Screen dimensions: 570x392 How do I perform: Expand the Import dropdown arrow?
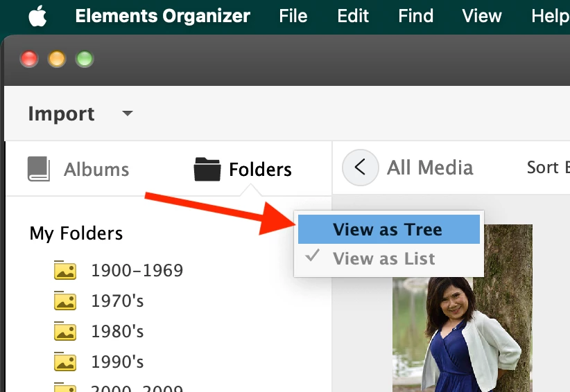point(127,114)
